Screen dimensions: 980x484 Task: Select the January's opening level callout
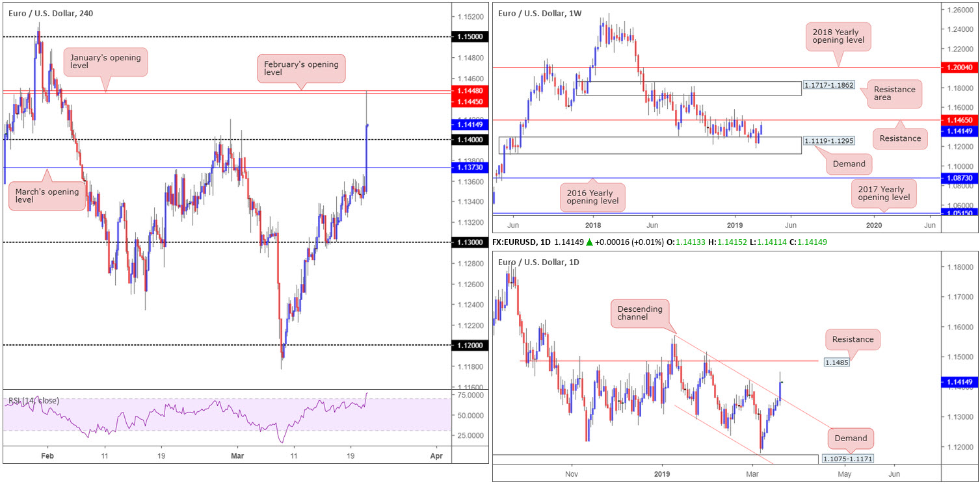tap(105, 62)
